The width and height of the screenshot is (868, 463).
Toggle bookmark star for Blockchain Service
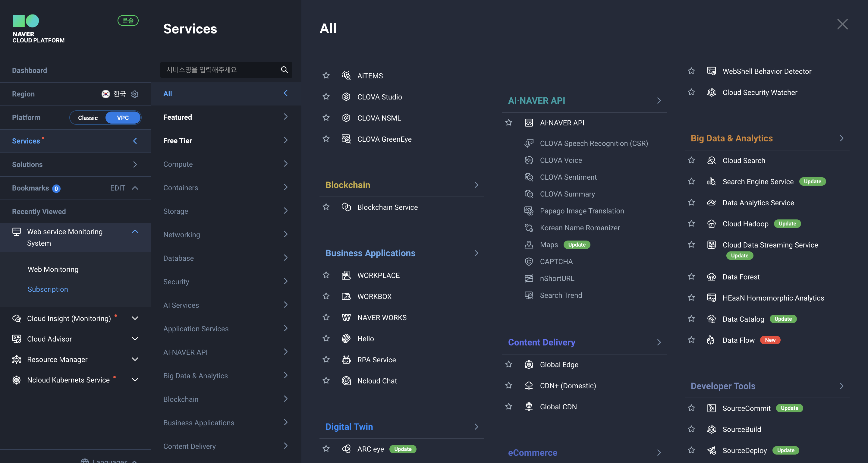tap(326, 207)
